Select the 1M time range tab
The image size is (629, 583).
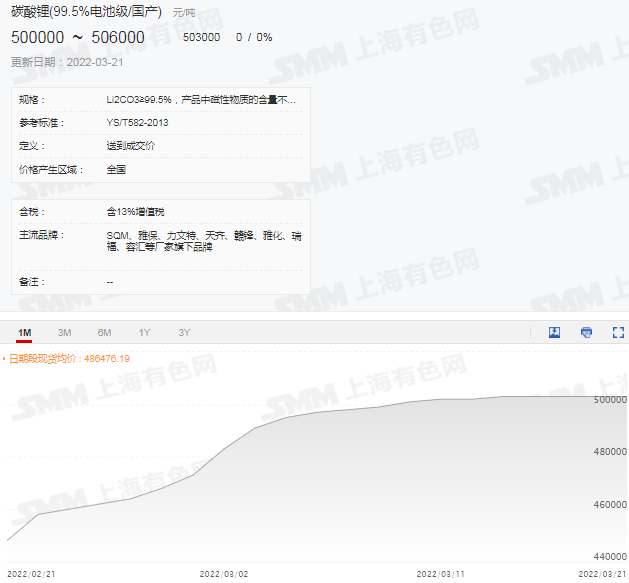click(25, 332)
